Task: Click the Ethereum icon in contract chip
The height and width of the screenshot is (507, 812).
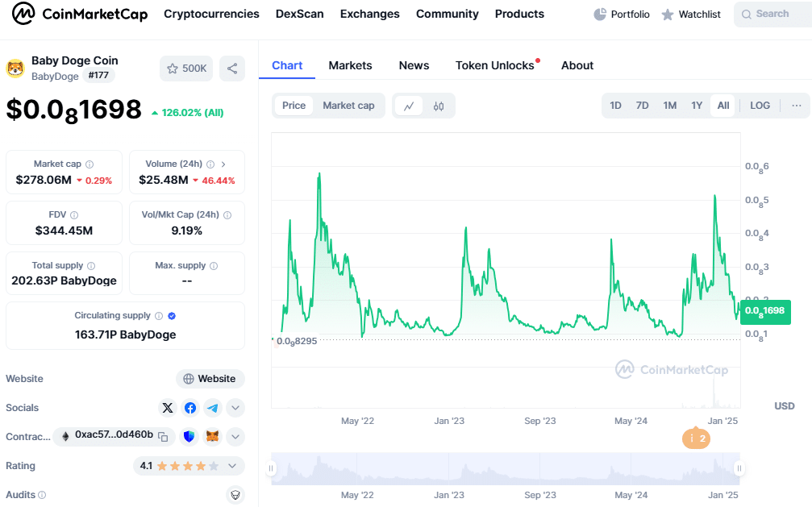Action: 65,437
